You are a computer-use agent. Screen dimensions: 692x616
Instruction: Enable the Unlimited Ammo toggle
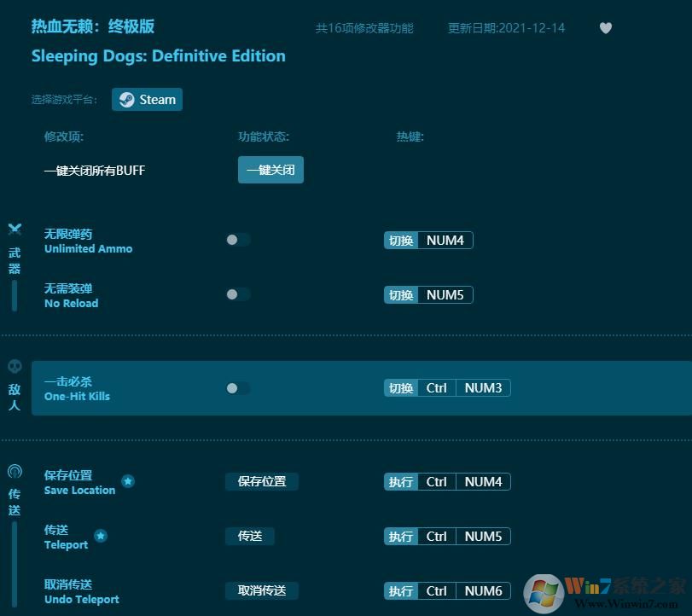tap(237, 240)
